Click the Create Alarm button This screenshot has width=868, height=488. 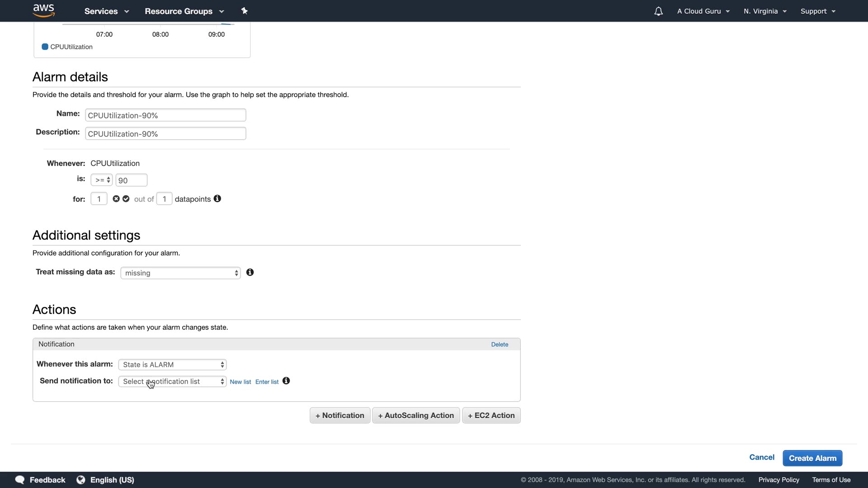pyautogui.click(x=812, y=458)
